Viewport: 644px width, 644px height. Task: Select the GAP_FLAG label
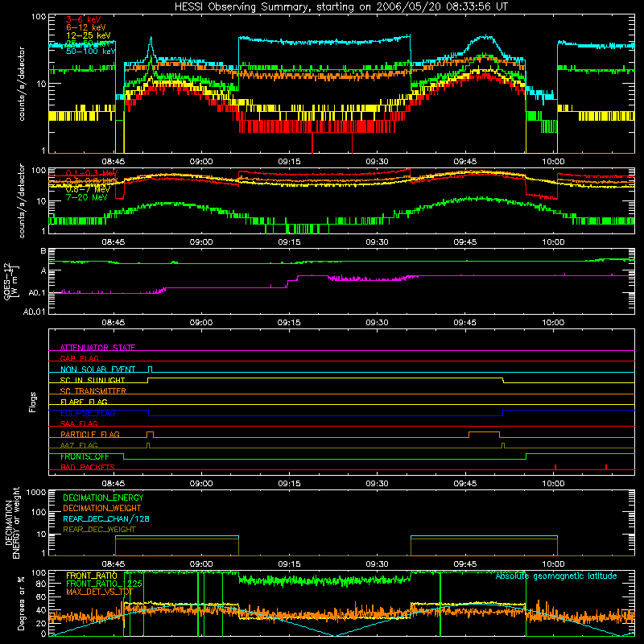pos(79,358)
